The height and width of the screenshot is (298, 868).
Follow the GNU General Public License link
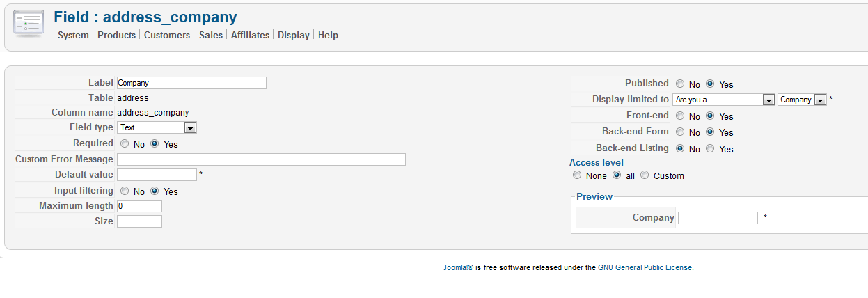645,267
